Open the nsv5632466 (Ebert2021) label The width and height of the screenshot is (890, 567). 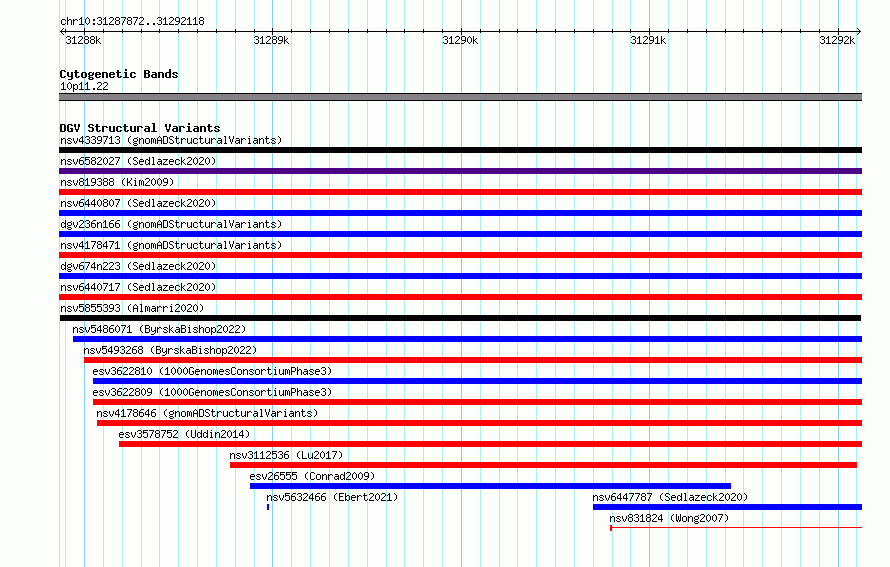(332, 497)
